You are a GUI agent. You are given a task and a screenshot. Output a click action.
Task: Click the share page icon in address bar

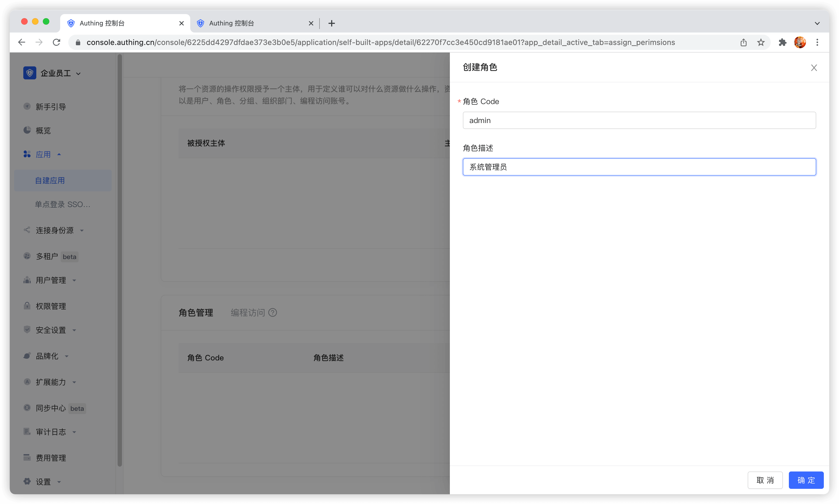point(743,43)
